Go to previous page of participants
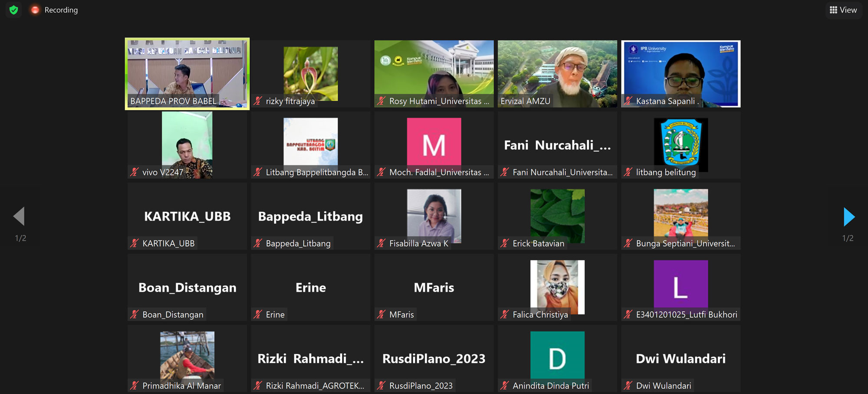This screenshot has height=394, width=868. [x=19, y=217]
